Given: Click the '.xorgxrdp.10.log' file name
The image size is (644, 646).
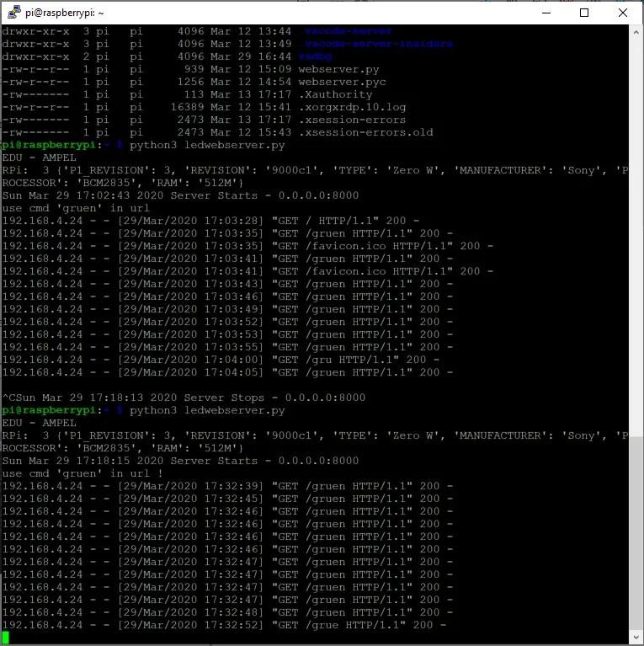Looking at the screenshot, I should click(x=352, y=107).
